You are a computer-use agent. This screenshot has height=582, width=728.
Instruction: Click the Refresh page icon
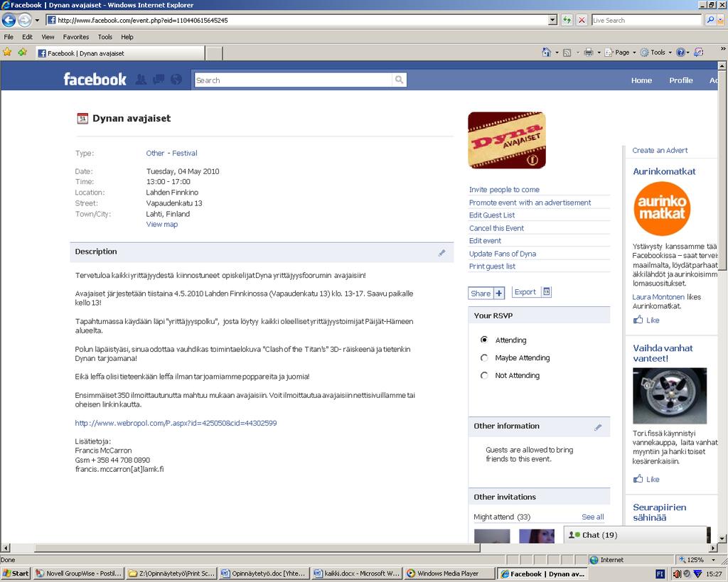click(567, 20)
